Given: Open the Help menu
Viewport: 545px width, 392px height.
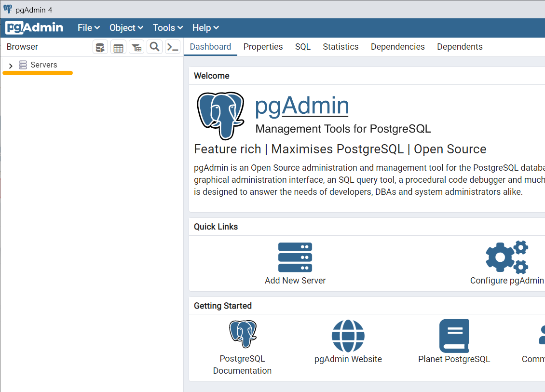Looking at the screenshot, I should coord(205,28).
